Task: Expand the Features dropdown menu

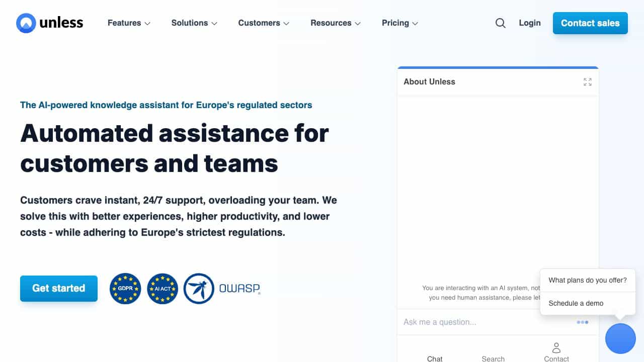Action: [x=129, y=23]
